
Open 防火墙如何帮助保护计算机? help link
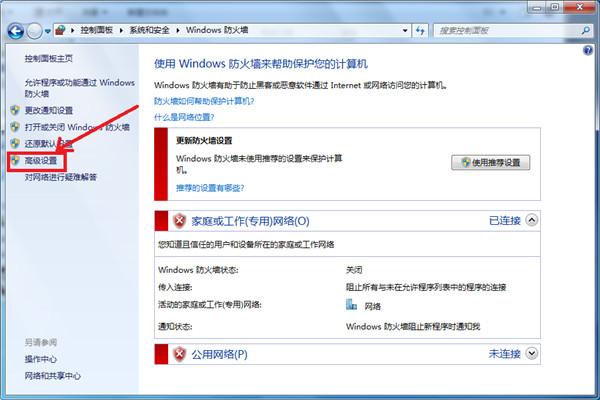[204, 101]
